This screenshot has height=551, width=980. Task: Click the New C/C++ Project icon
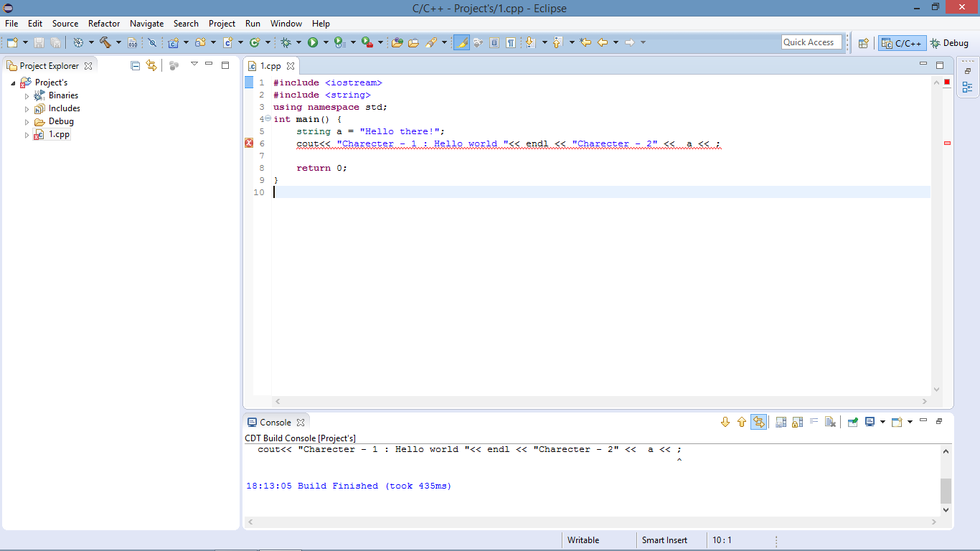click(173, 42)
